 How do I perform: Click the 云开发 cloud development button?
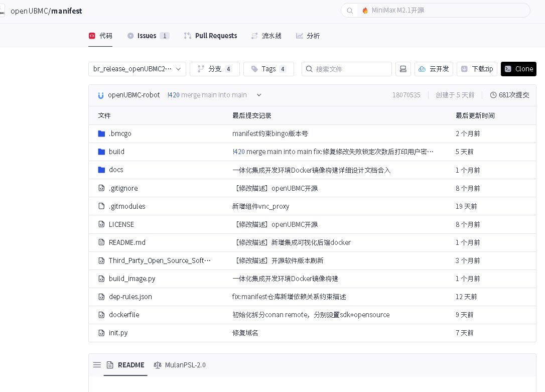434,69
